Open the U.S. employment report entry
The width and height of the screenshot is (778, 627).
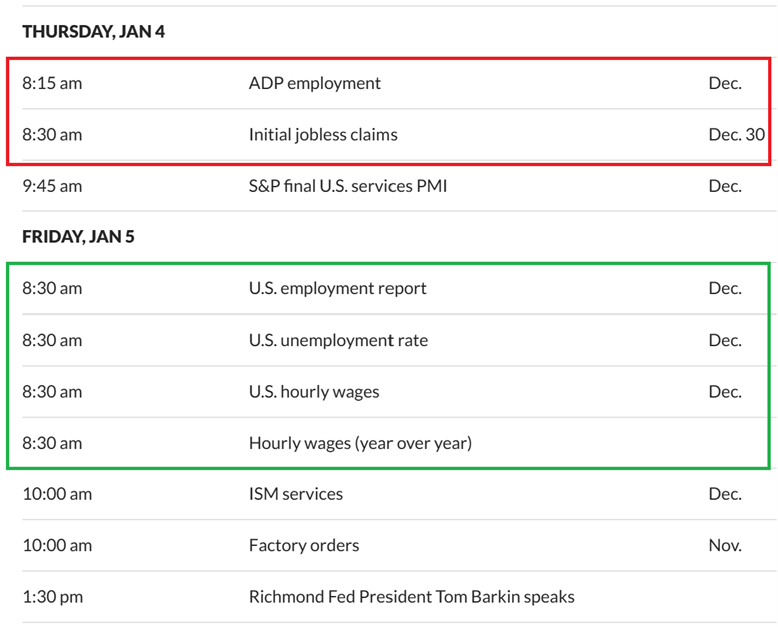(x=337, y=288)
